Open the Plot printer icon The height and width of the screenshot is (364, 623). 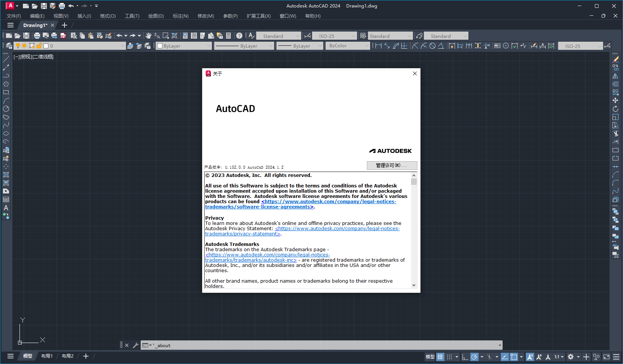coord(37,36)
